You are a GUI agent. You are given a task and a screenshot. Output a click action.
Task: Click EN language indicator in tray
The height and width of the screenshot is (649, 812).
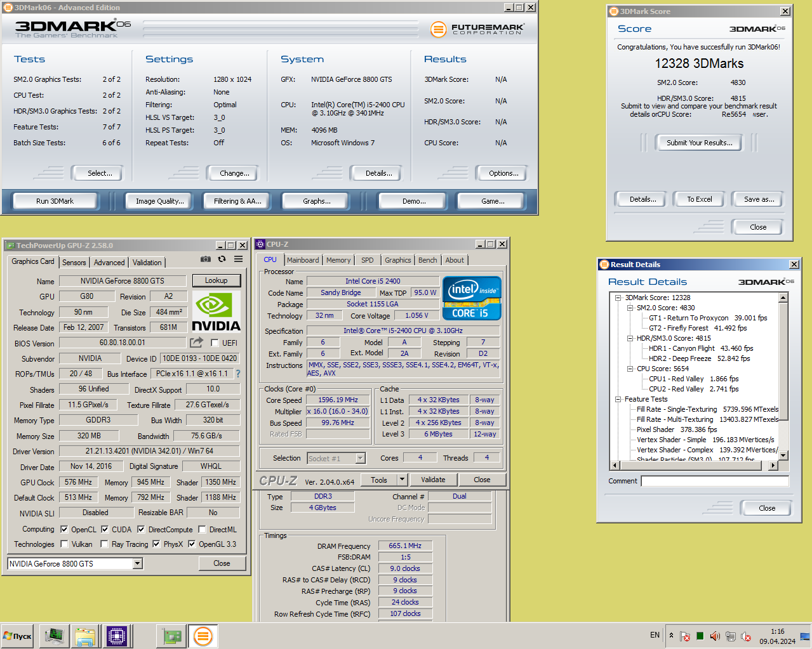pos(655,635)
